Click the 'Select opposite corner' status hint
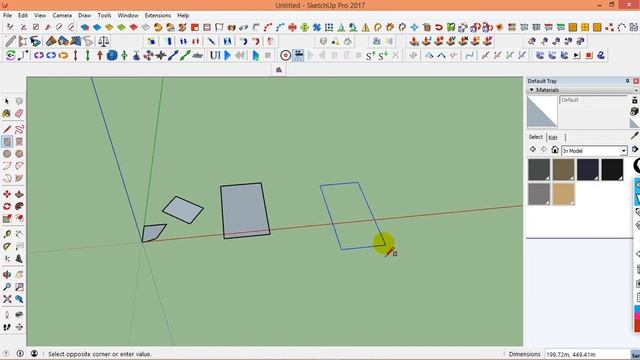The width and height of the screenshot is (640, 360). click(x=100, y=354)
